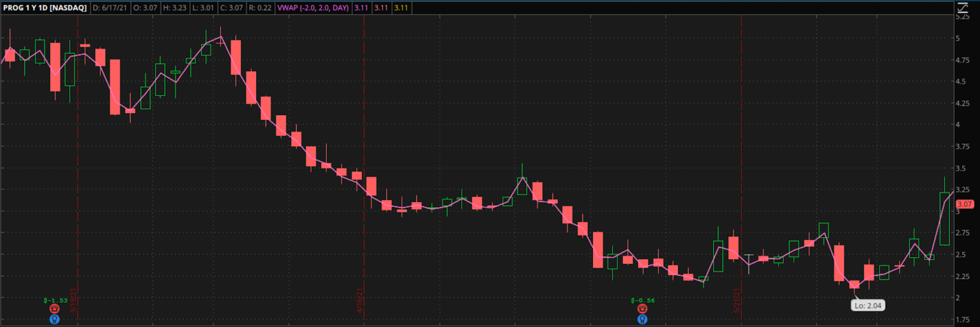The width and height of the screenshot is (980, 327).
Task: Click the 3/19/21 expiration date marker
Action: click(x=73, y=301)
